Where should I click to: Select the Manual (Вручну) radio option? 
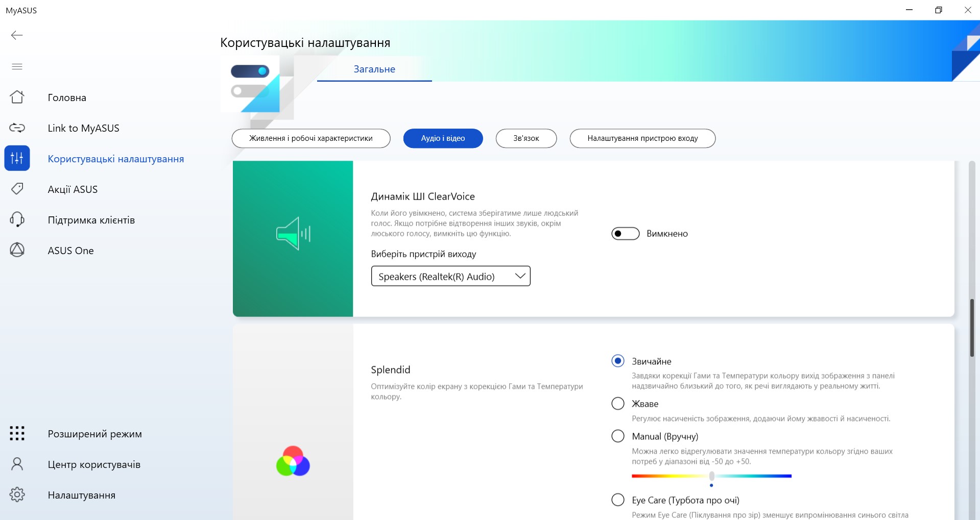618,436
